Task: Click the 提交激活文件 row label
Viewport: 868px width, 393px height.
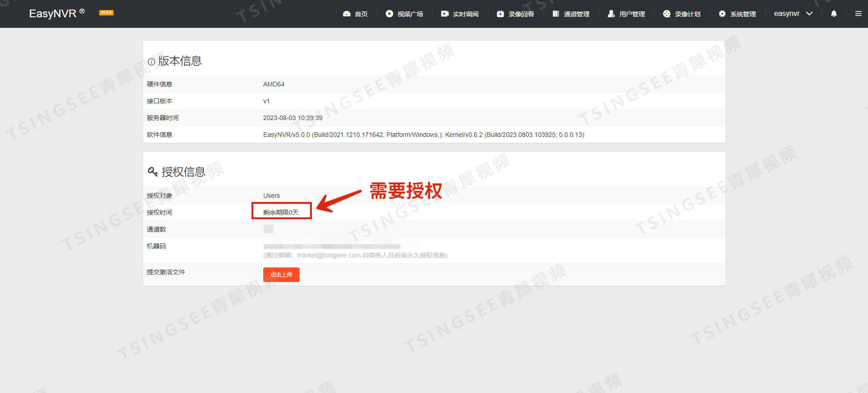Action: click(x=166, y=272)
